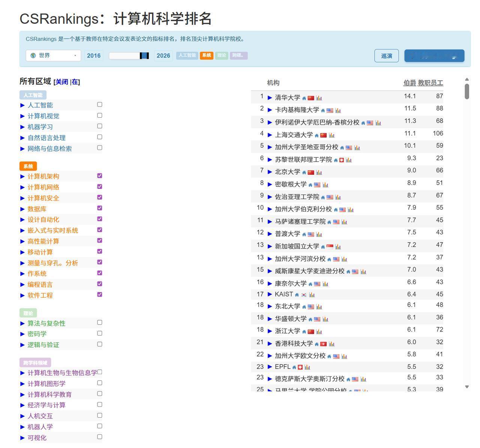This screenshot has height=448, width=480.
Task: Click the 2026 end year label
Action: pos(163,55)
